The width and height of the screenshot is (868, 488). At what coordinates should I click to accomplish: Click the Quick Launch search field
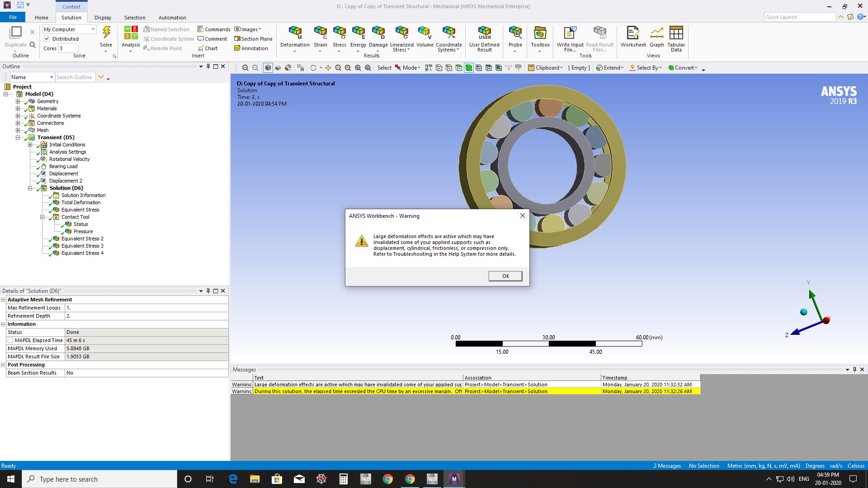(x=799, y=17)
